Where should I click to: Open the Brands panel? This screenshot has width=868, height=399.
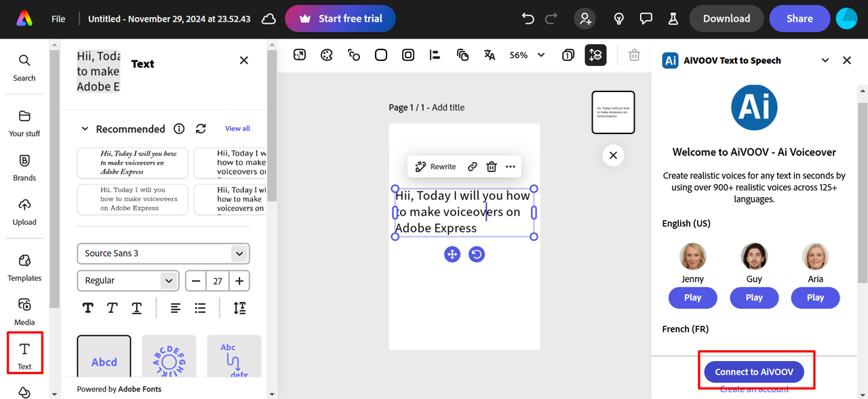(24, 167)
